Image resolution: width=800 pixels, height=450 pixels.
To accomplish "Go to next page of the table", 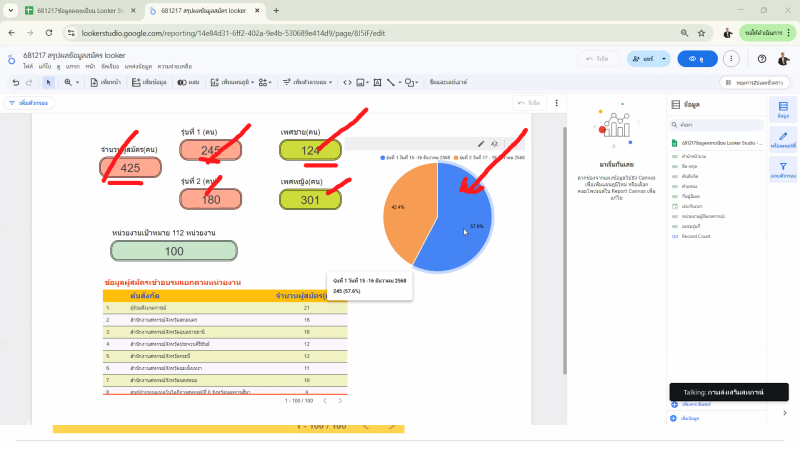I will (x=337, y=400).
